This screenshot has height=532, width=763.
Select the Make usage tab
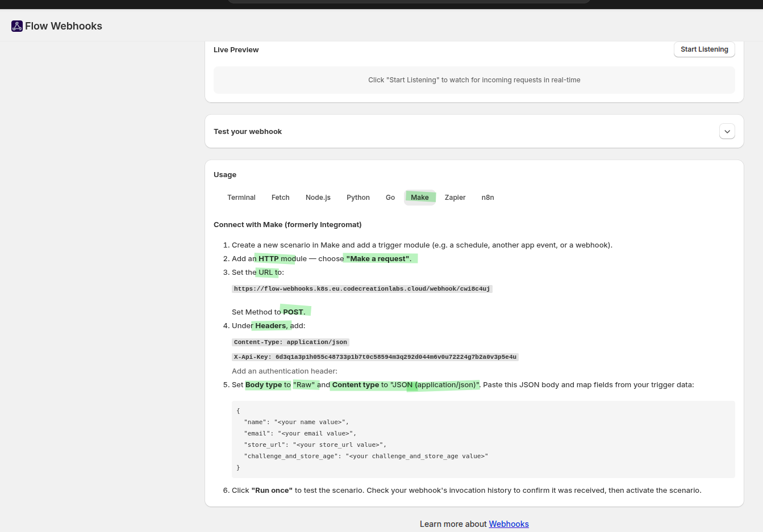(420, 198)
